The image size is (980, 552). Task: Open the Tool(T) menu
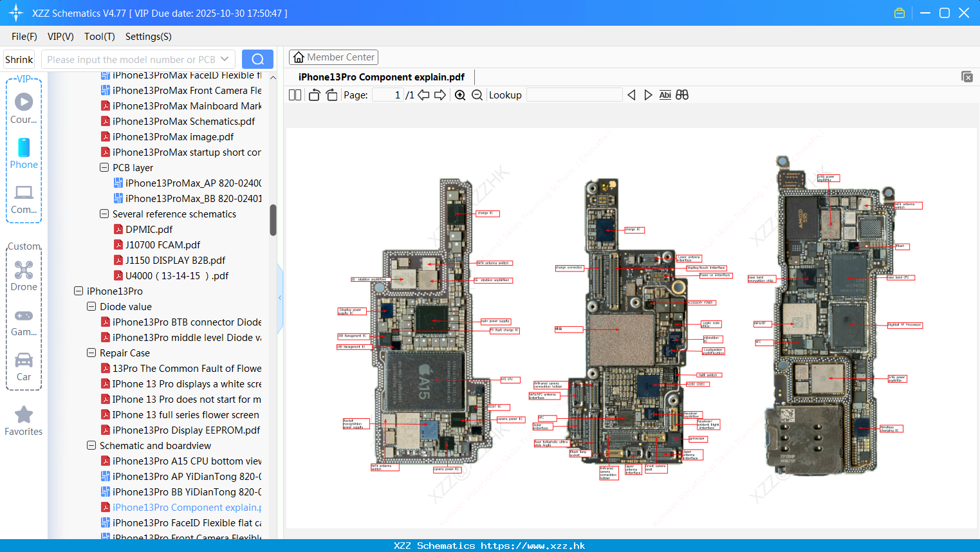pos(100,37)
